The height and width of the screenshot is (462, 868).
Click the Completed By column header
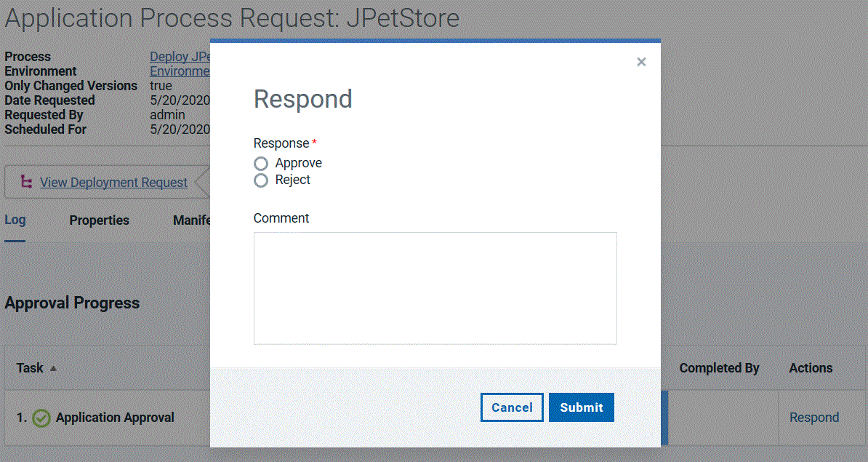(x=719, y=367)
